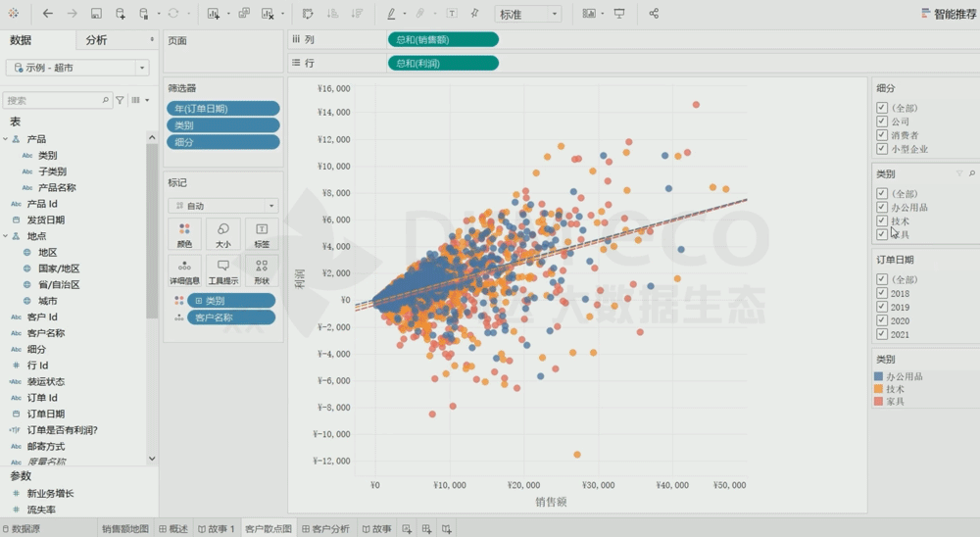
Task: Open the 示例 - 超市 data source dropdown
Action: tap(76, 68)
